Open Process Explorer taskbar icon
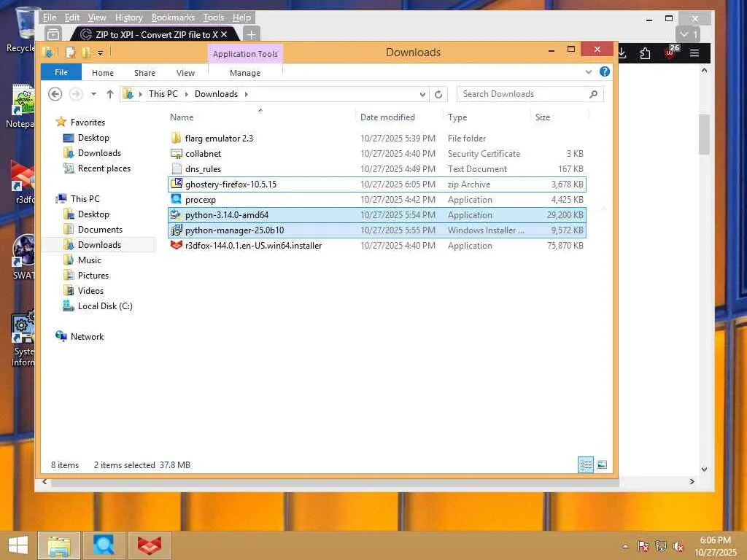The image size is (747, 560). coord(104,545)
